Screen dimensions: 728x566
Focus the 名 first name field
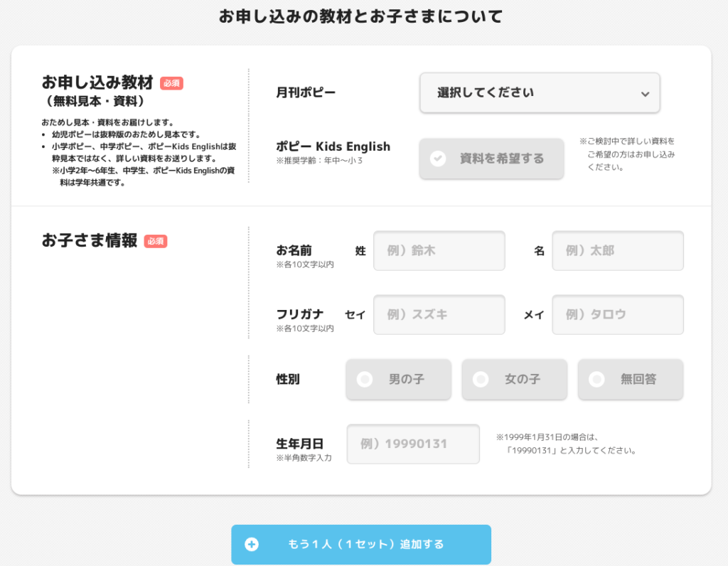pyautogui.click(x=618, y=251)
